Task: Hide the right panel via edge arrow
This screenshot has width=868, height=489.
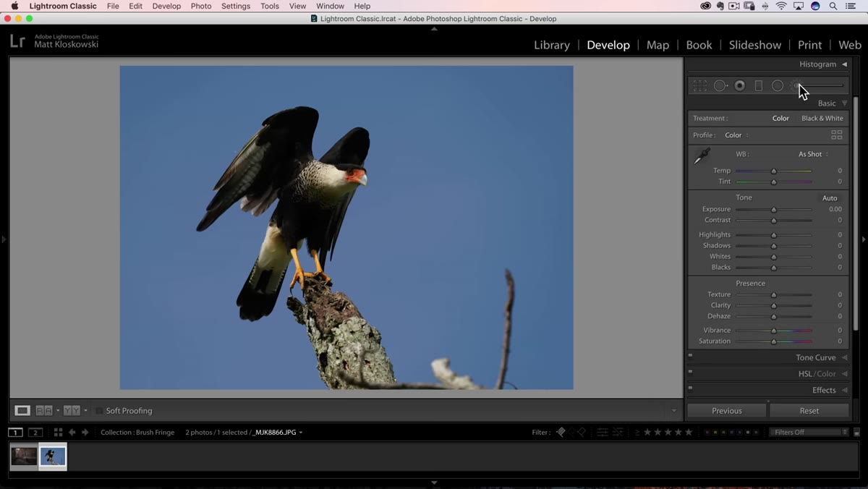Action: [864, 239]
